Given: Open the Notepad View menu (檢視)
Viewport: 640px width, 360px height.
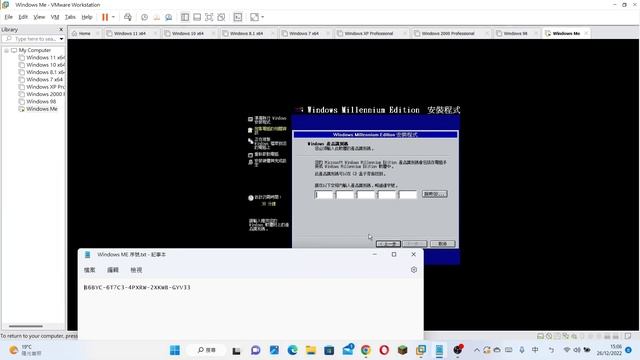Looking at the screenshot, I should [136, 270].
